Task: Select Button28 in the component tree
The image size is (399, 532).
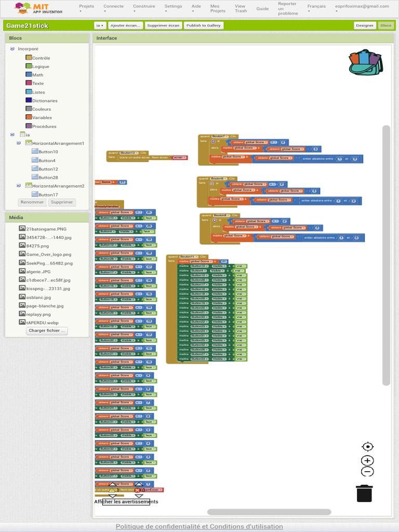Action: click(x=45, y=178)
